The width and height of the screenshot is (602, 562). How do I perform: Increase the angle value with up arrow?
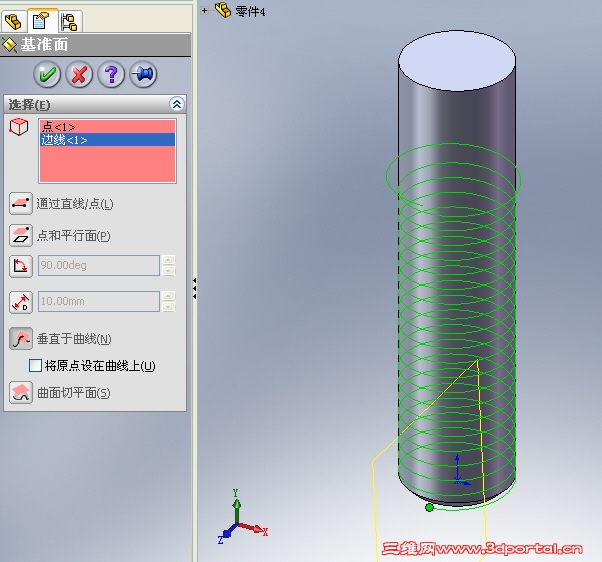point(169,260)
